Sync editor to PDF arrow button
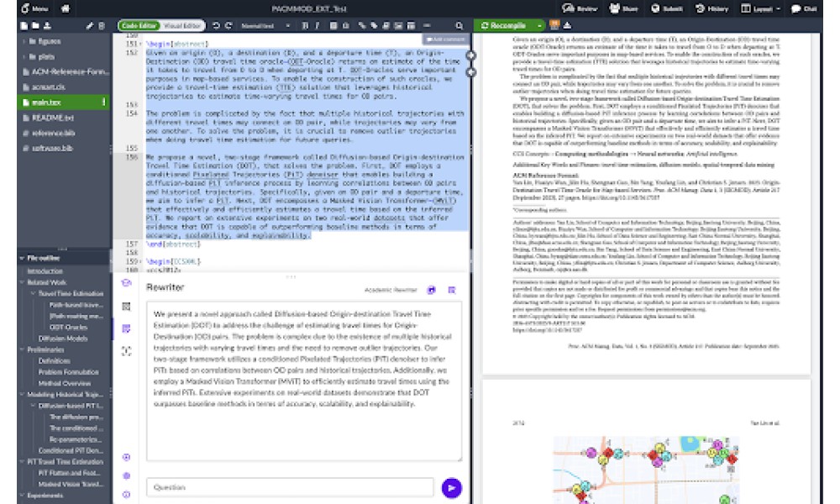This screenshot has height=504, width=840. (x=471, y=55)
